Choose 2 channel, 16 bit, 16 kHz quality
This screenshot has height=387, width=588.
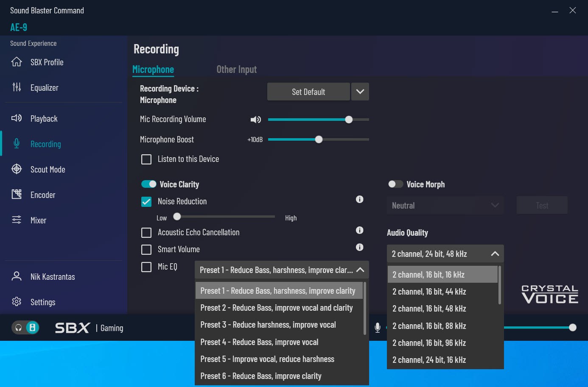442,275
